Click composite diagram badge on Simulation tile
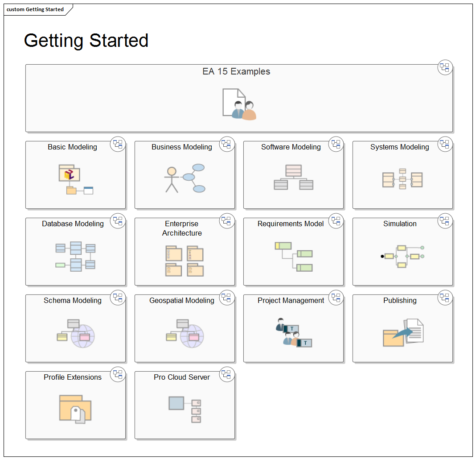The height and width of the screenshot is (460, 476). (445, 221)
